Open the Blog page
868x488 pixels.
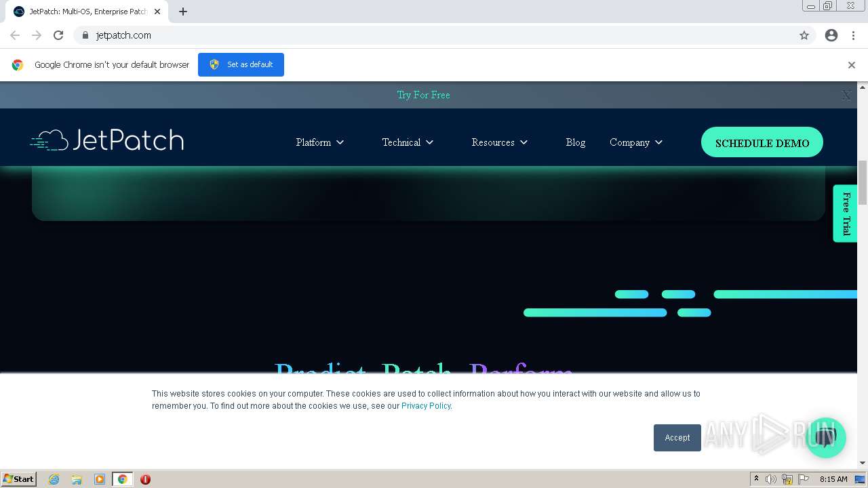click(x=576, y=142)
